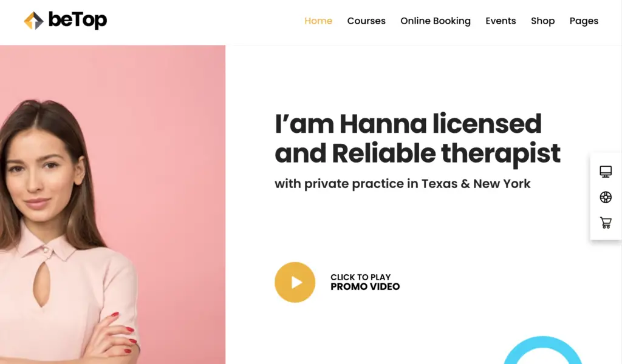This screenshot has height=364, width=622.
Task: Open the Shop menu item
Action: [x=542, y=21]
